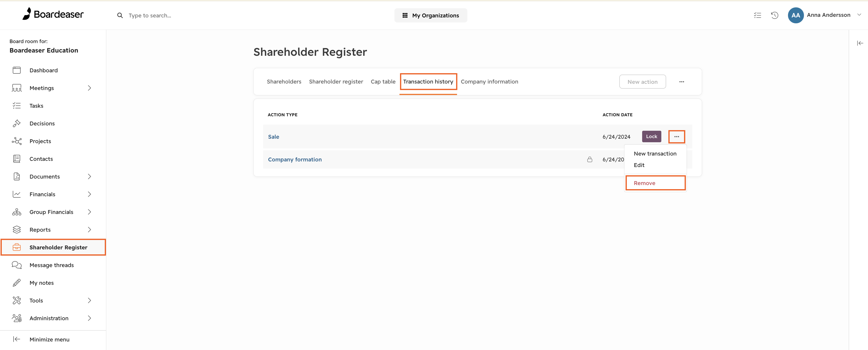The width and height of the screenshot is (868, 350).
Task: Open Dashboard from the sidebar
Action: coord(43,70)
